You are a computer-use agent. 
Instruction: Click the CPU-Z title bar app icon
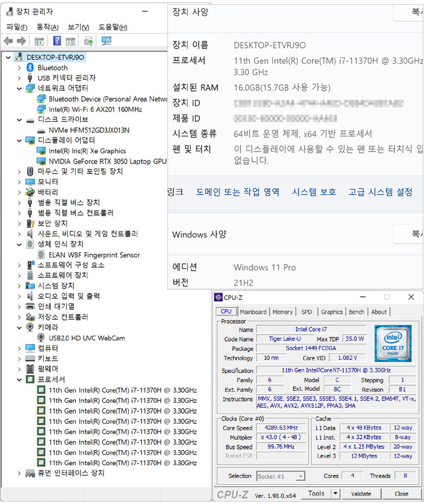click(x=218, y=297)
